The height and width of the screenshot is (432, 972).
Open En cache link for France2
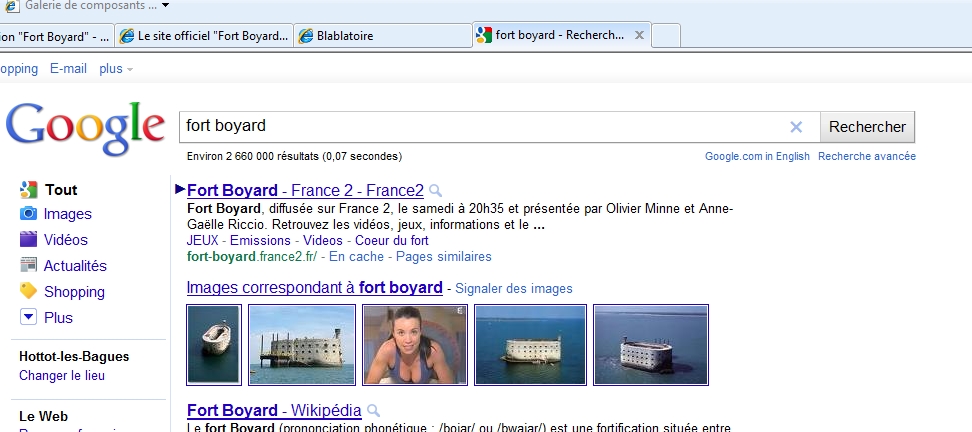coord(356,257)
